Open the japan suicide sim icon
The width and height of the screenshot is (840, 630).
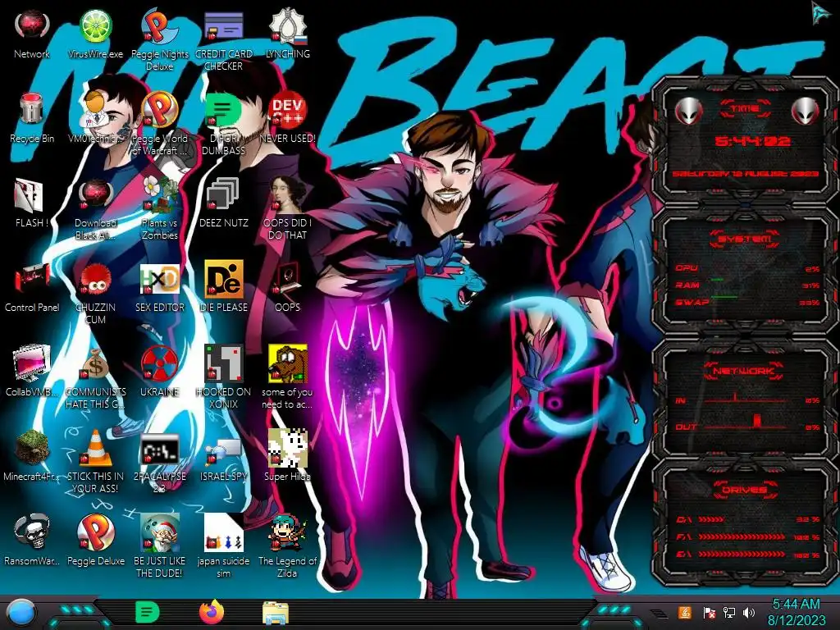tap(223, 532)
